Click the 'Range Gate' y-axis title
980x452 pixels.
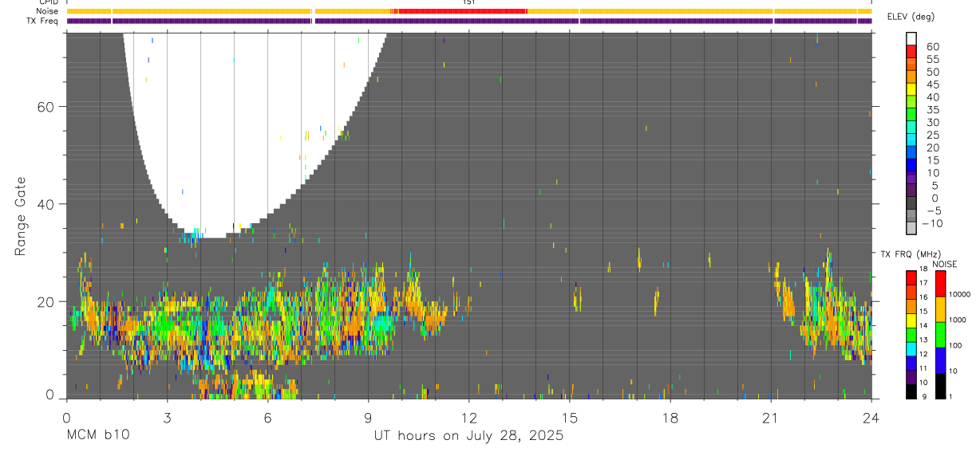coord(22,215)
